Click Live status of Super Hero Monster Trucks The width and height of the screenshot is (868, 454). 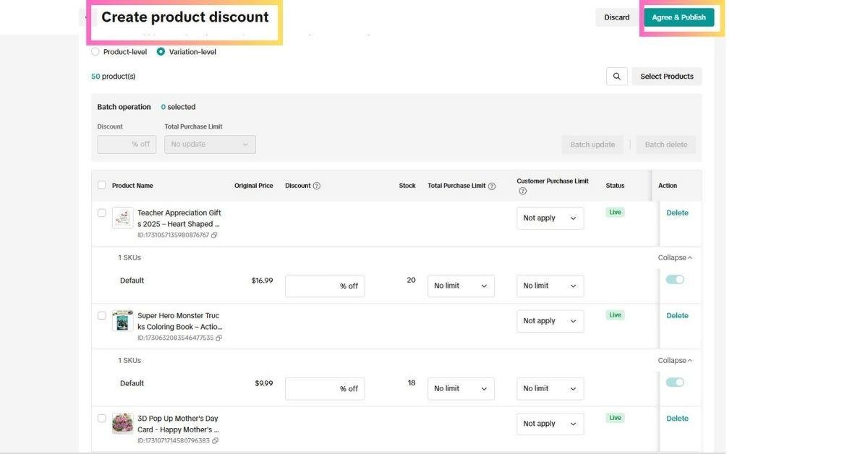[x=616, y=314]
